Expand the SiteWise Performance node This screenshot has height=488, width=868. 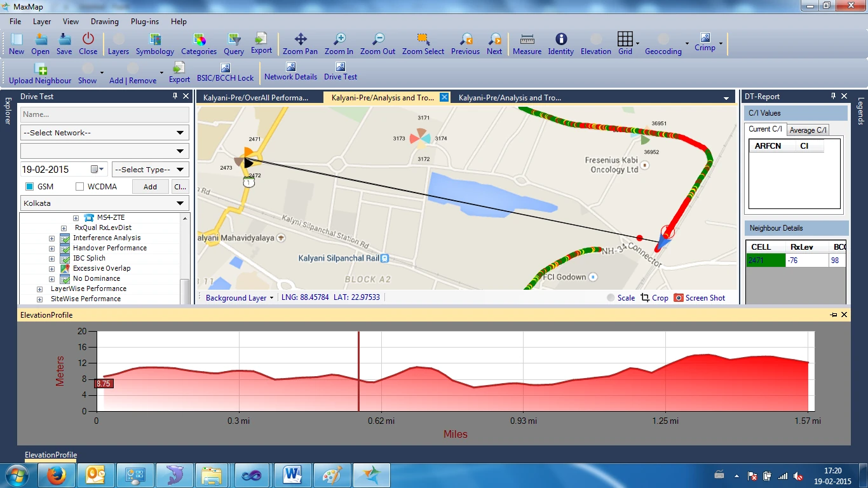tap(39, 299)
